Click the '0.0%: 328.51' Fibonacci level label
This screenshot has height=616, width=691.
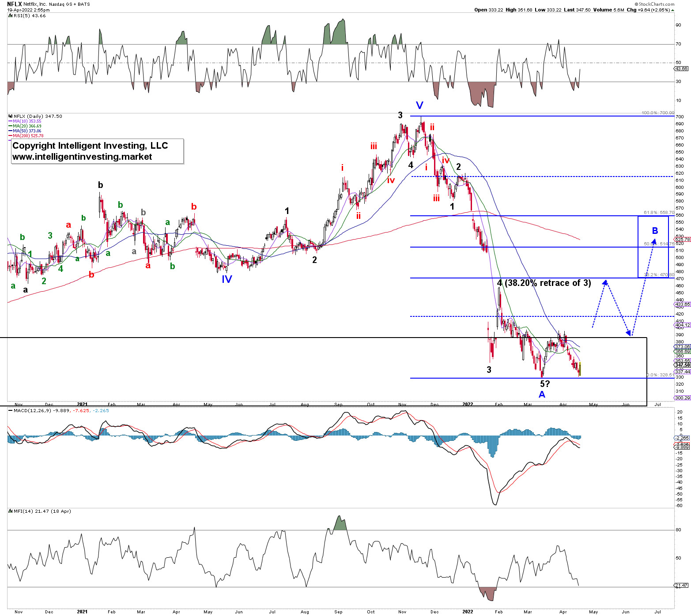[661, 375]
